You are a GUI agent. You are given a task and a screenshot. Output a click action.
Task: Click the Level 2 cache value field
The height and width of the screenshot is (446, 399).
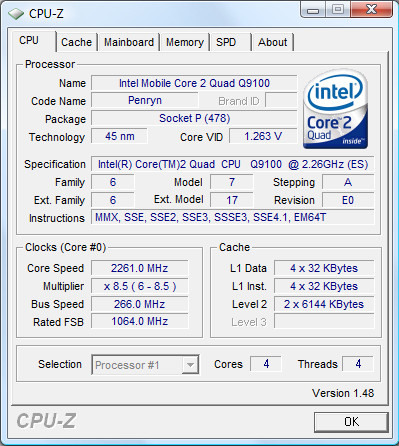324,304
